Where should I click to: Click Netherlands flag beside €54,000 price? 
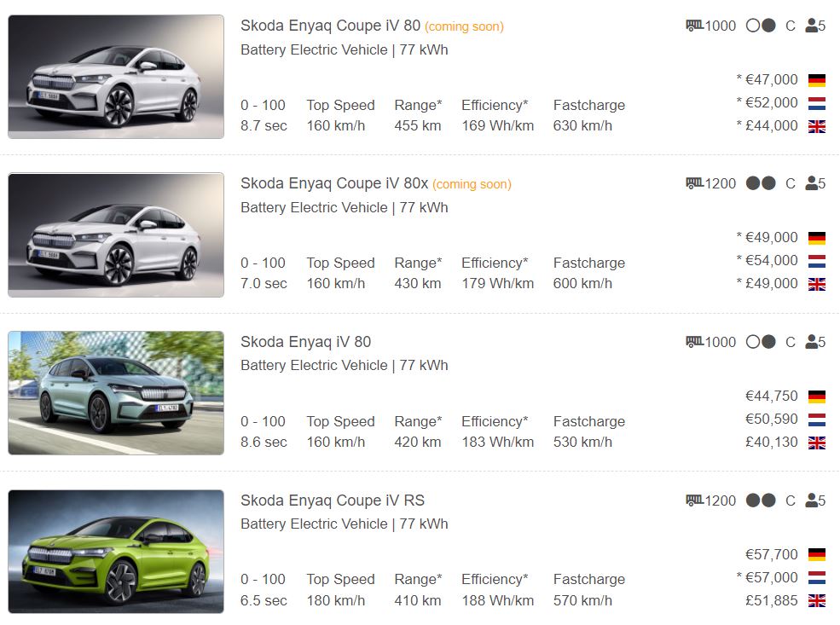pos(816,261)
